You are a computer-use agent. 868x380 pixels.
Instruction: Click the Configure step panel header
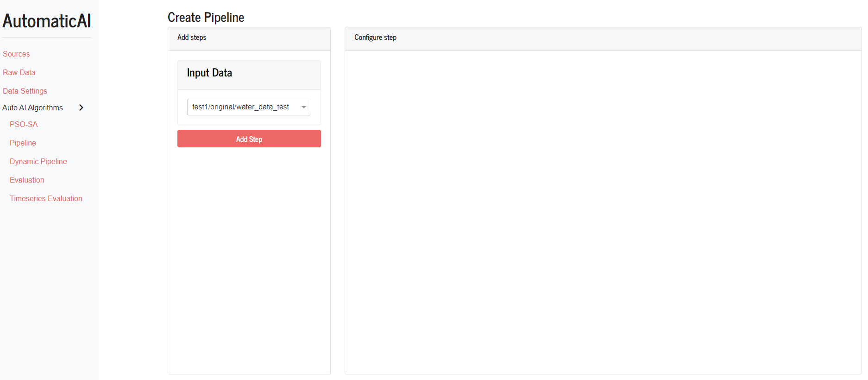coord(603,38)
